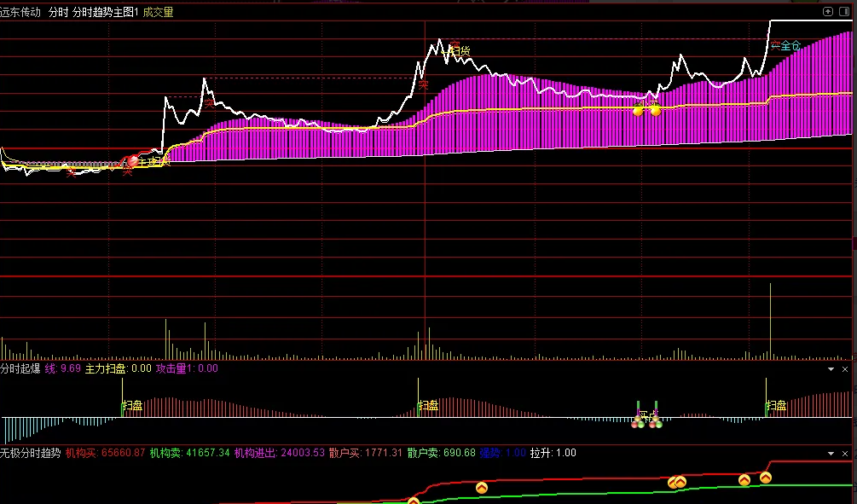Toggle the side panel icon at top right

[x=844, y=12]
